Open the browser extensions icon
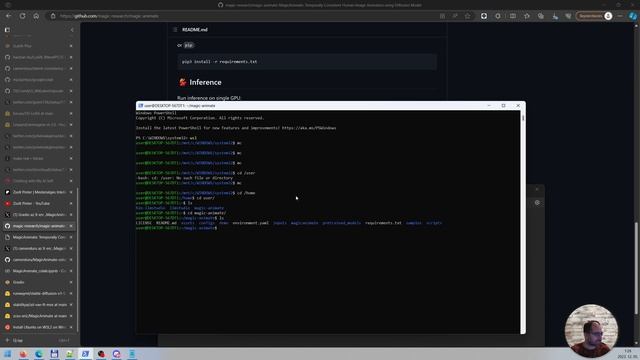This screenshot has height=360, width=640. click(498, 16)
